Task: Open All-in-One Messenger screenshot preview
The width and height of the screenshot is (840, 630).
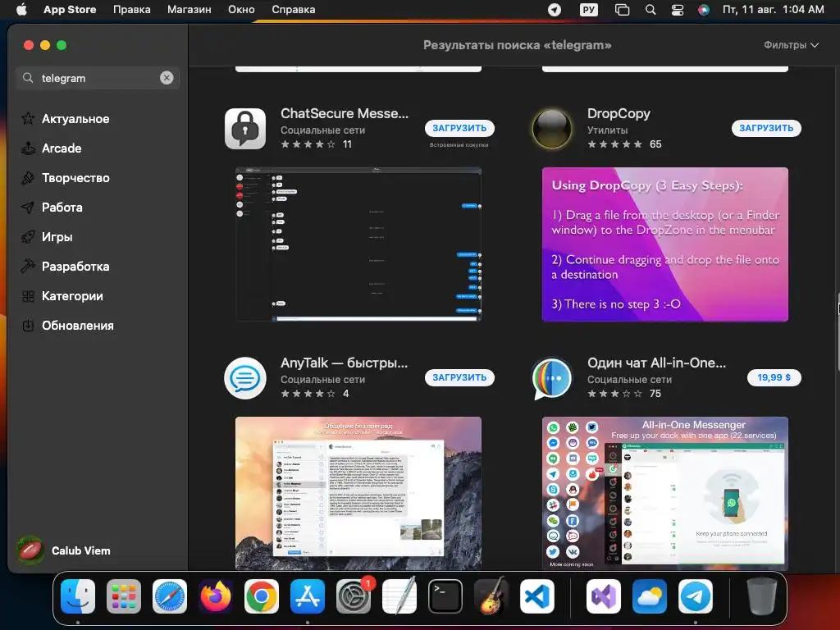Action: (x=664, y=493)
